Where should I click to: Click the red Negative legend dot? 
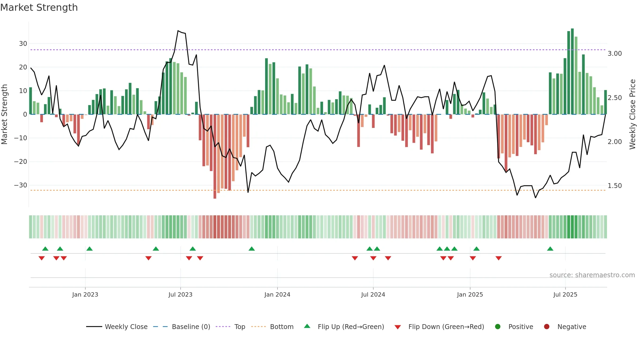click(547, 327)
